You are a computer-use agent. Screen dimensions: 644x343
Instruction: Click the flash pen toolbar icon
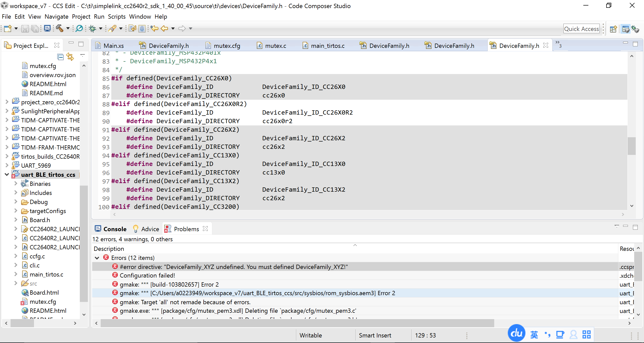click(x=112, y=28)
